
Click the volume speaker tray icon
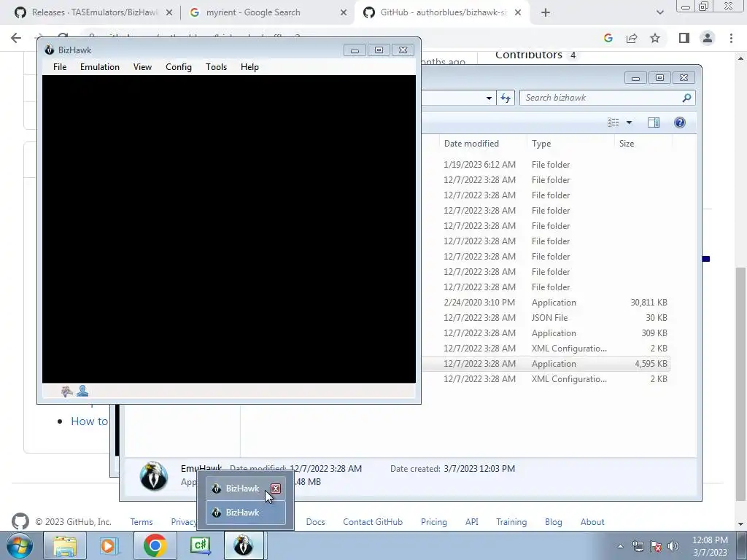click(x=673, y=547)
